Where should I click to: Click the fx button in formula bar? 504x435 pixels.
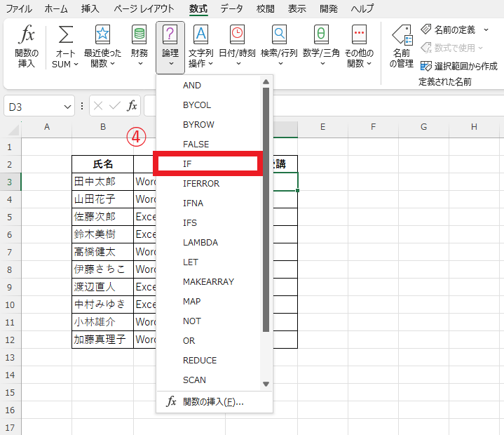click(132, 105)
